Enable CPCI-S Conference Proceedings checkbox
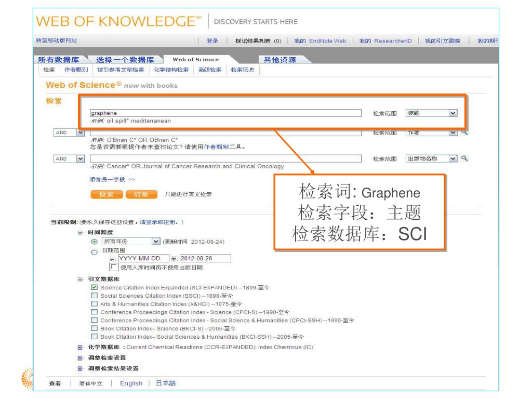The image size is (532, 399). click(x=95, y=312)
